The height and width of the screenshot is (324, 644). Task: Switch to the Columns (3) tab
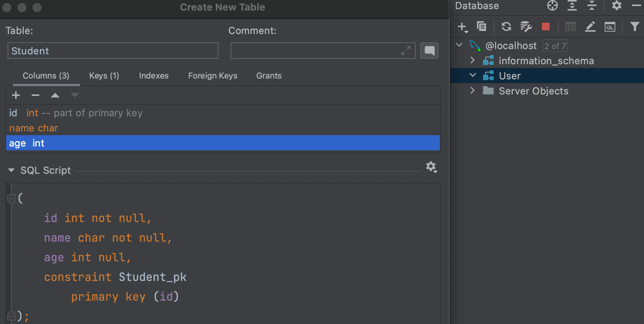tap(46, 76)
